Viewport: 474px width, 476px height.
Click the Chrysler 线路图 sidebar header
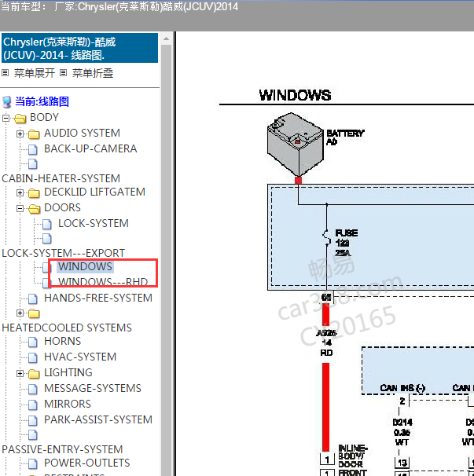(x=79, y=48)
